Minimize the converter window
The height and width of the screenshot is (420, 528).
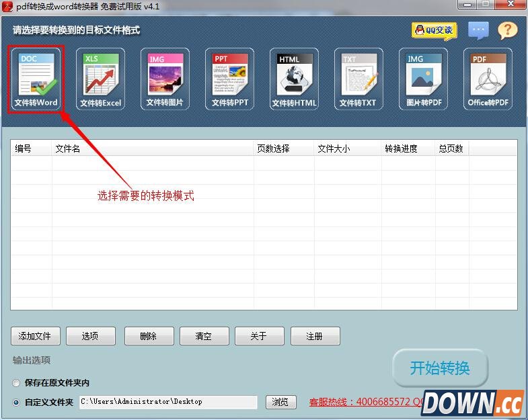click(x=467, y=5)
